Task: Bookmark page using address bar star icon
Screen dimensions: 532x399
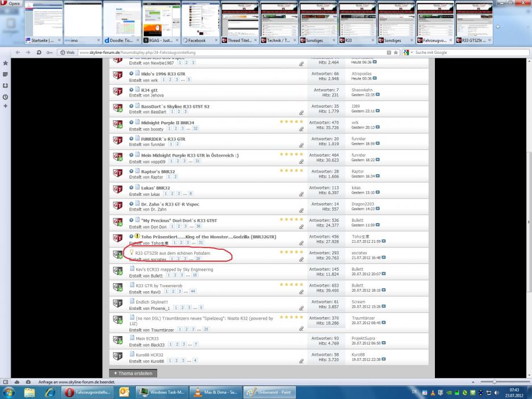Action: tap(396, 53)
